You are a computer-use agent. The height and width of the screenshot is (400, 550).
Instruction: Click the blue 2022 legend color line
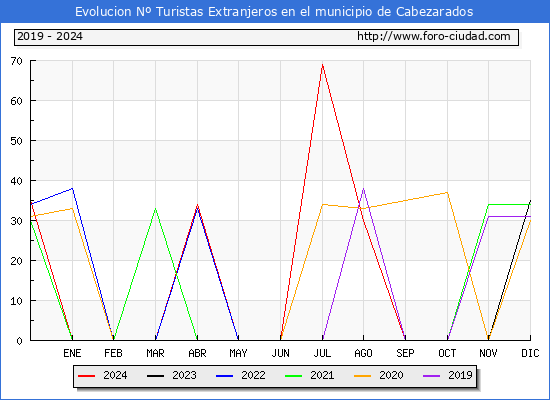point(224,376)
